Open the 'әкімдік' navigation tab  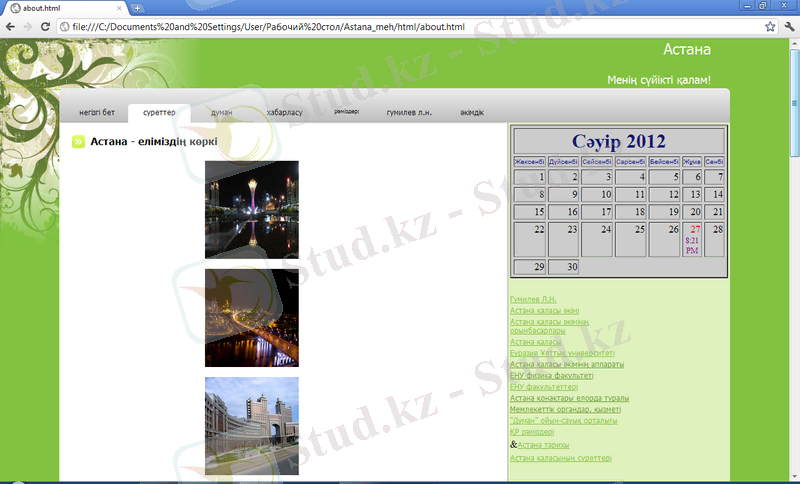point(472,112)
